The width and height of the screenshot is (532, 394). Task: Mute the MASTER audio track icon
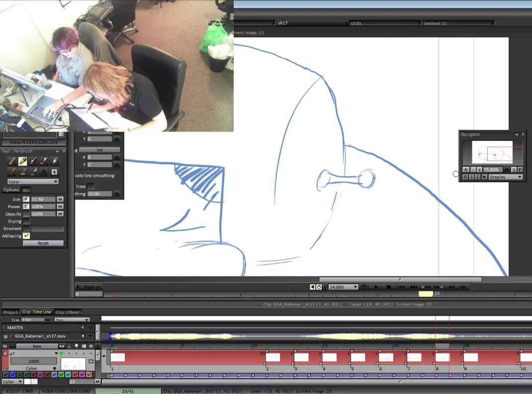pos(83,327)
